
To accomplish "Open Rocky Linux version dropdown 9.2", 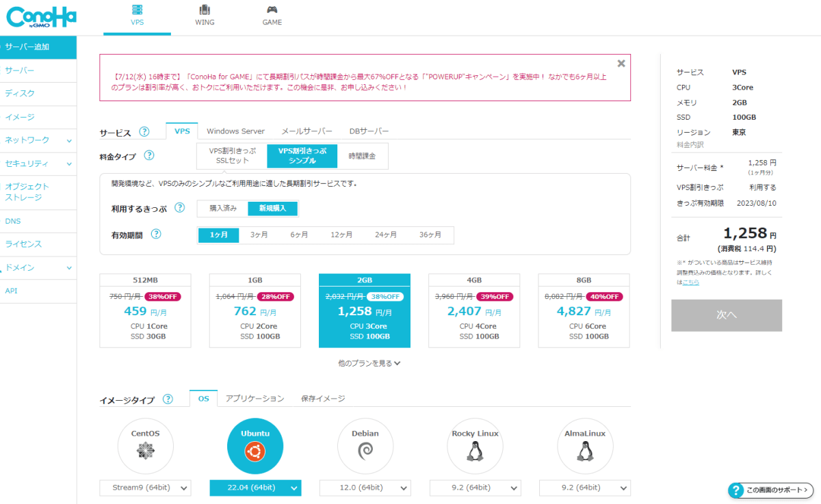I will tap(475, 488).
